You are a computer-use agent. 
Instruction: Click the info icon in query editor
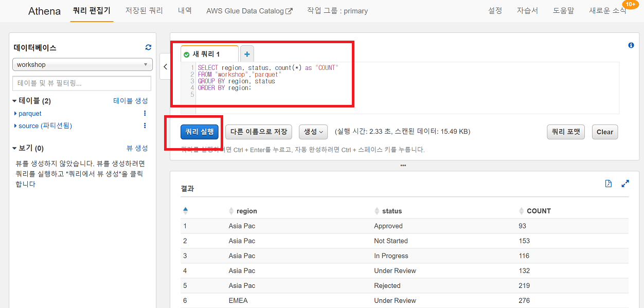631,45
